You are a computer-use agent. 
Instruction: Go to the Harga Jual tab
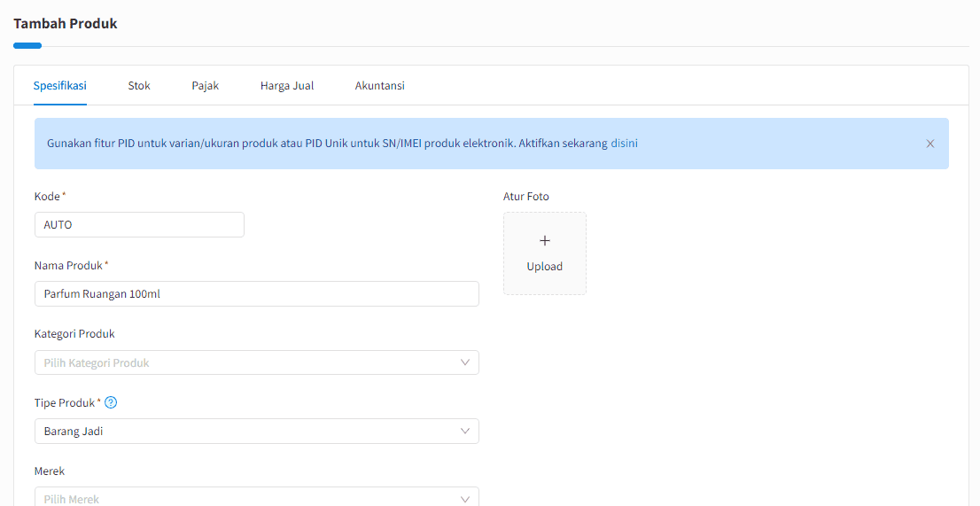click(287, 86)
